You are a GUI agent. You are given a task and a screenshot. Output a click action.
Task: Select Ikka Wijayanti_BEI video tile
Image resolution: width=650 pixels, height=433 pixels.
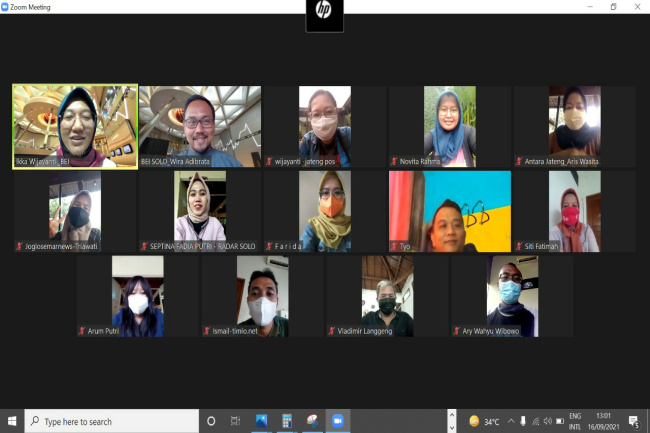(75, 126)
